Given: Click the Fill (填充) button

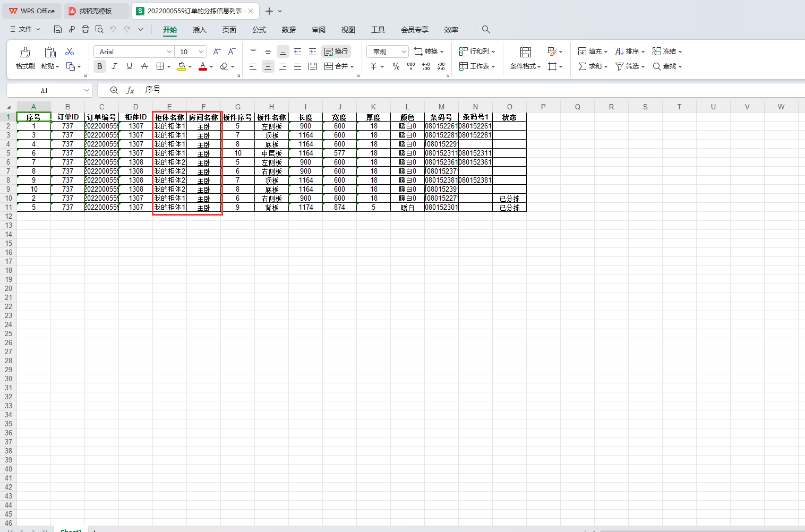Looking at the screenshot, I should point(593,52).
